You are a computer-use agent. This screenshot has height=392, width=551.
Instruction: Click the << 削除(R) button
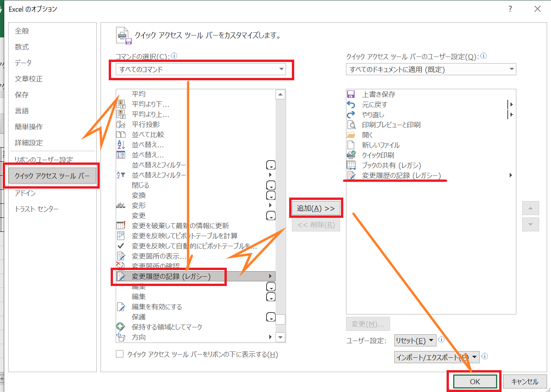tap(316, 224)
